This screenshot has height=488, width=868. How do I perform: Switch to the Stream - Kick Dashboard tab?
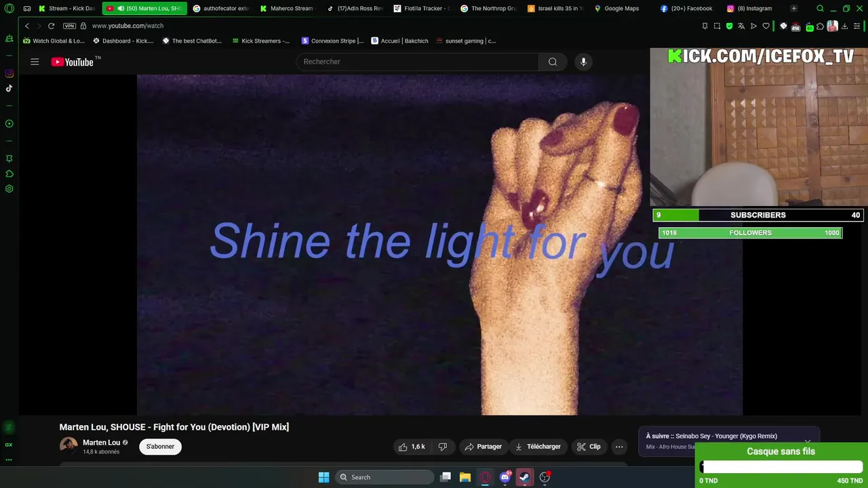(66, 9)
